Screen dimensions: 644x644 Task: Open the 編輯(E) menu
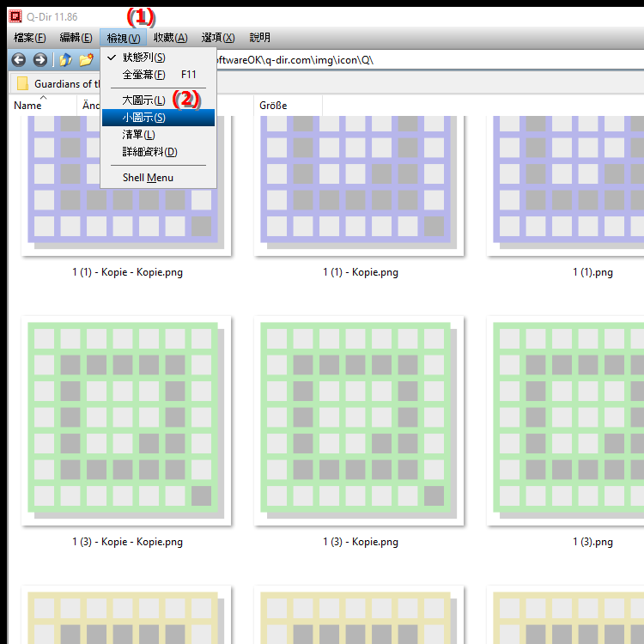click(76, 38)
